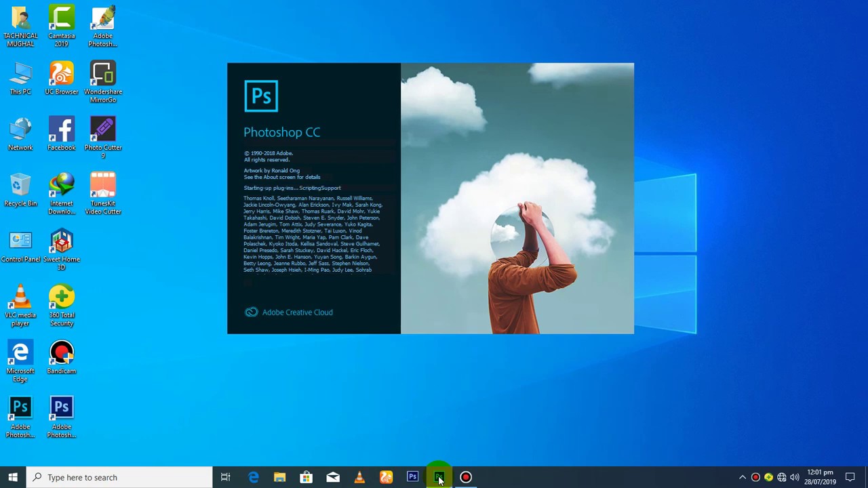The image size is (868, 488).
Task: Select the Network desktop icon
Action: pos(20,134)
